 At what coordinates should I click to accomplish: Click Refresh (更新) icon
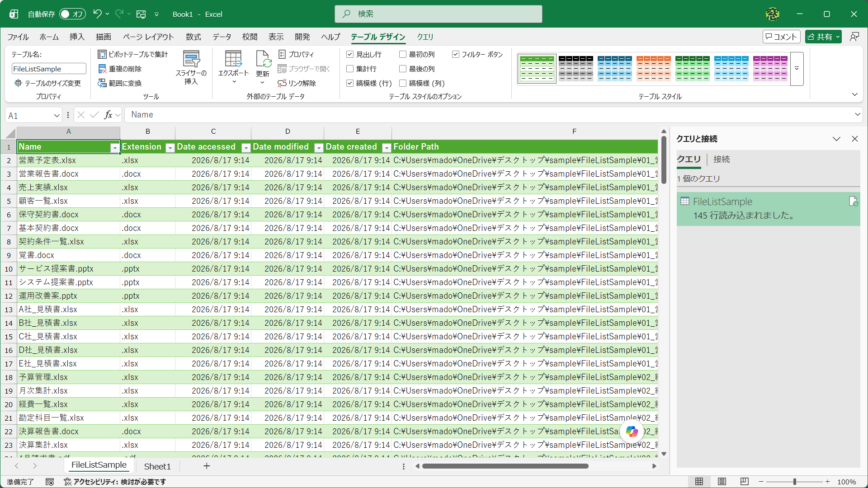(263, 59)
